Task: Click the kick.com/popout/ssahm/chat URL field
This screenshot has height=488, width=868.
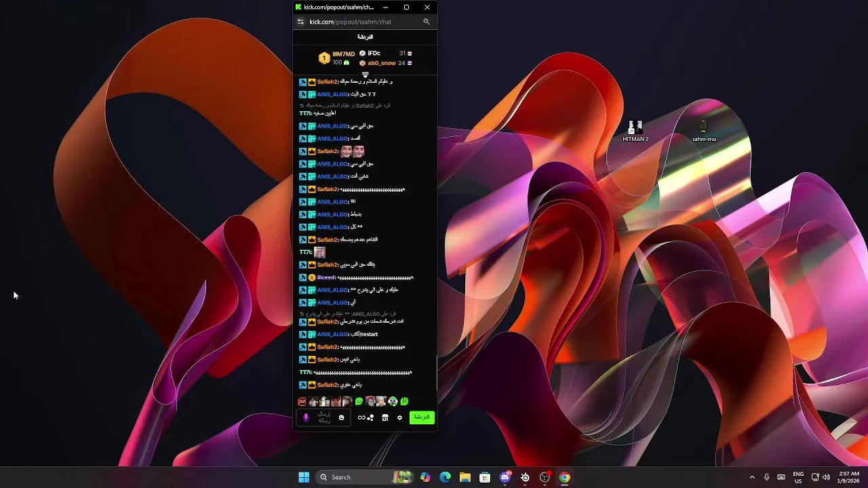Action: click(x=351, y=22)
